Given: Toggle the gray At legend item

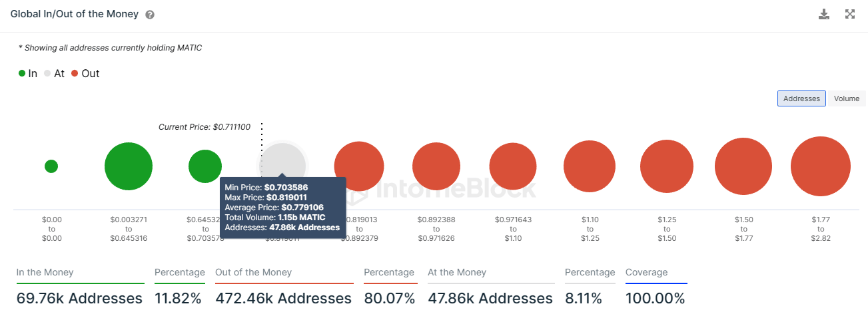Looking at the screenshot, I should coord(54,74).
